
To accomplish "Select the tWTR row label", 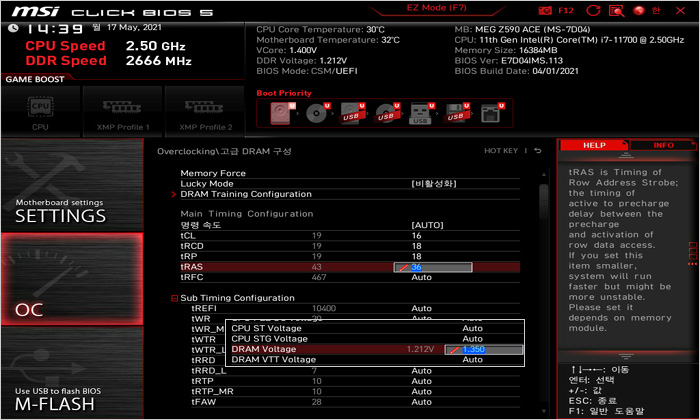I will (x=203, y=339).
